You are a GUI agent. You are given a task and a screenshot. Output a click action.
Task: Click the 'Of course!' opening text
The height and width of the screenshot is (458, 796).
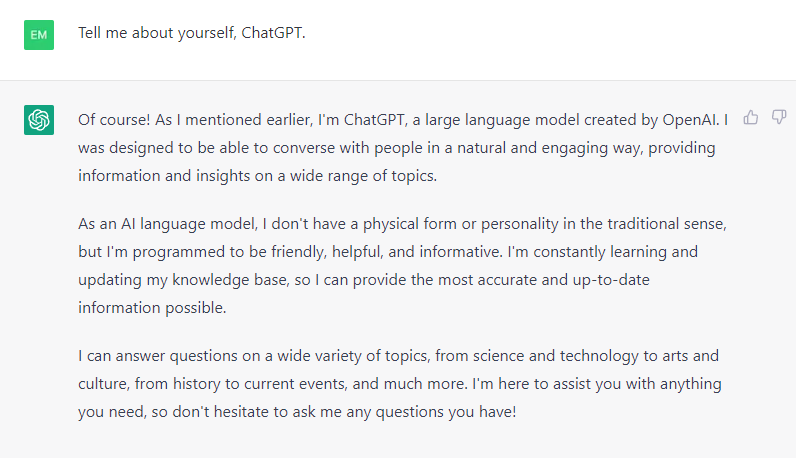(x=114, y=120)
